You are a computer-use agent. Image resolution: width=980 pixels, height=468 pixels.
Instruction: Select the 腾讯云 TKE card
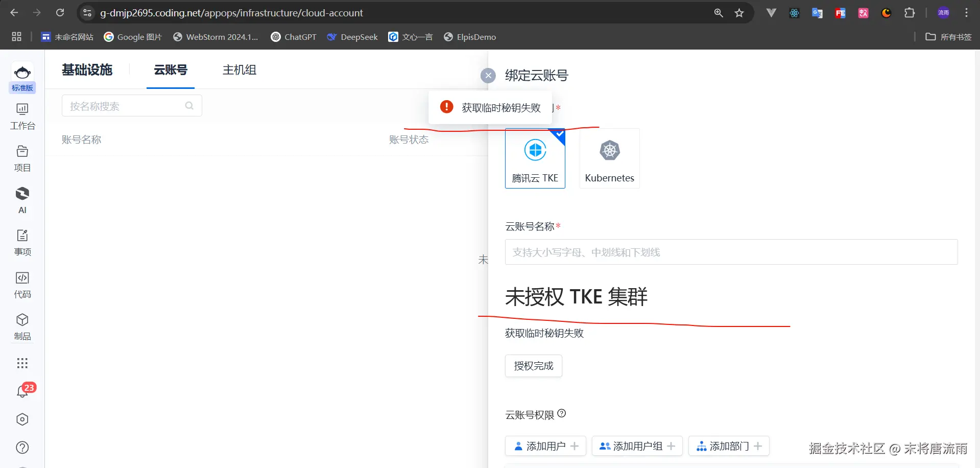(x=535, y=158)
